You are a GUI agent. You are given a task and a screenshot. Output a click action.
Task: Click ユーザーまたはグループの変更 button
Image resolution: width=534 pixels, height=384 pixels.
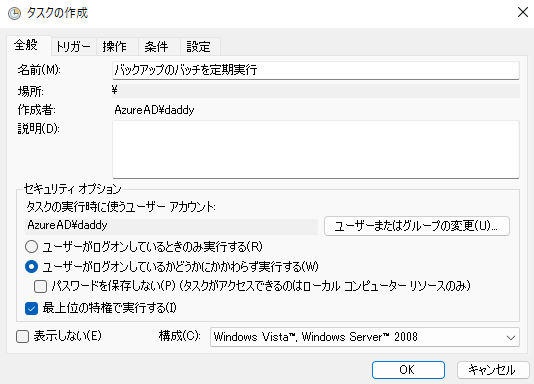pos(417,226)
